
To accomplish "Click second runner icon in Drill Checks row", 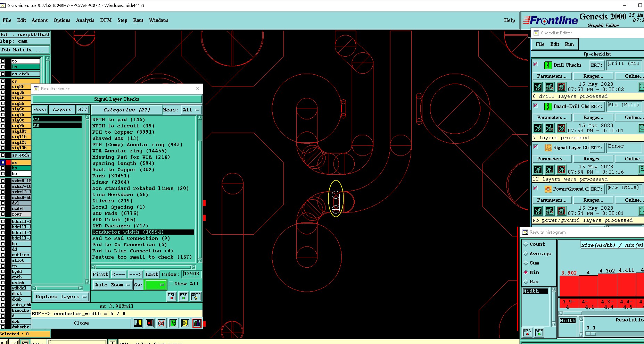I will 550,87.
